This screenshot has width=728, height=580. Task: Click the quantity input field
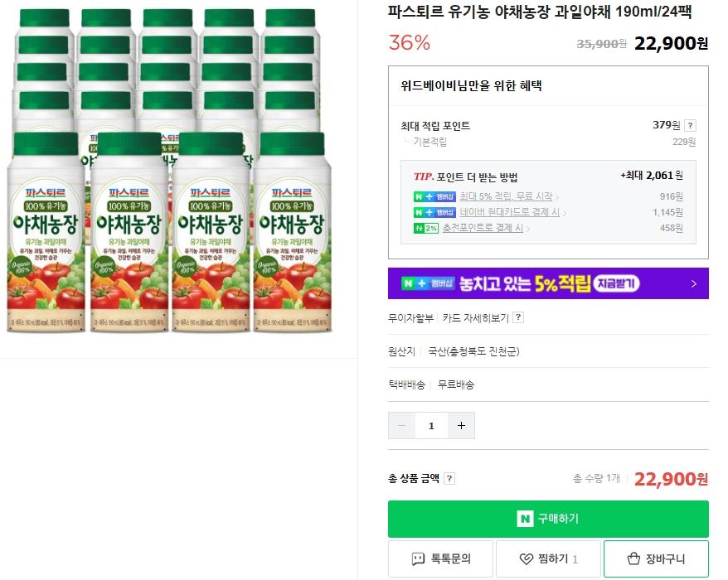431,426
